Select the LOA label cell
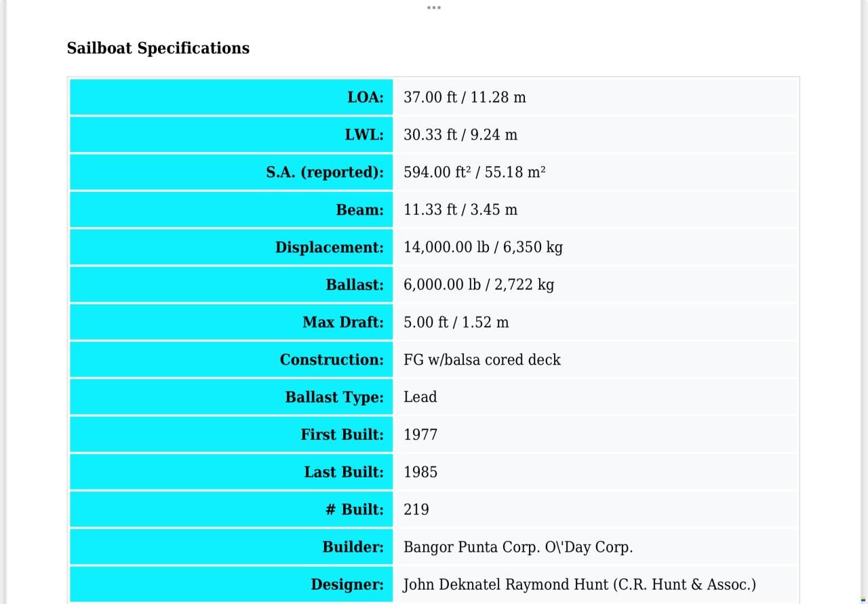This screenshot has height=604, width=868. [231, 97]
